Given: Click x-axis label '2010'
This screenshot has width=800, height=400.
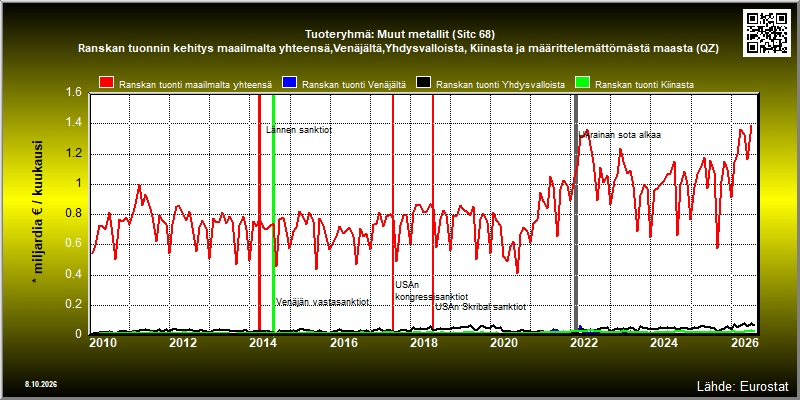Looking at the screenshot, I should [102, 342].
